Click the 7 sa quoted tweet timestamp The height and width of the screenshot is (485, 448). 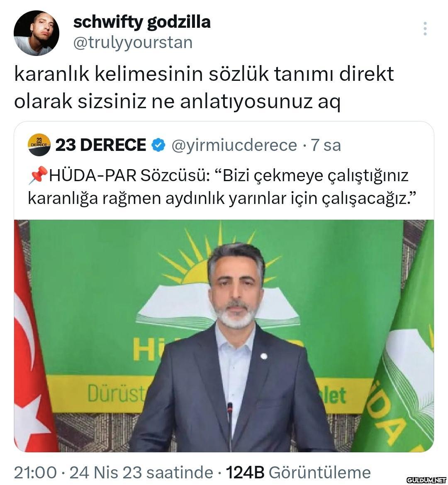(326, 145)
